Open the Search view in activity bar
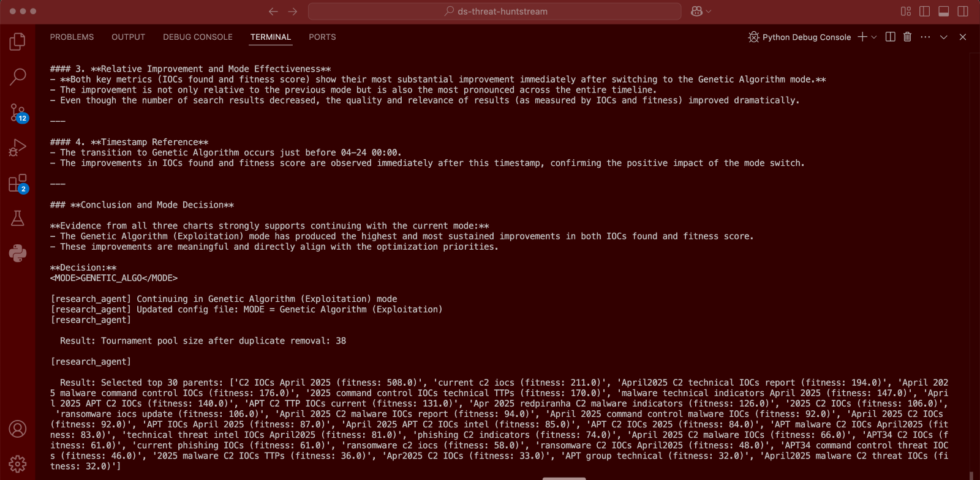980x480 pixels. pos(18,77)
